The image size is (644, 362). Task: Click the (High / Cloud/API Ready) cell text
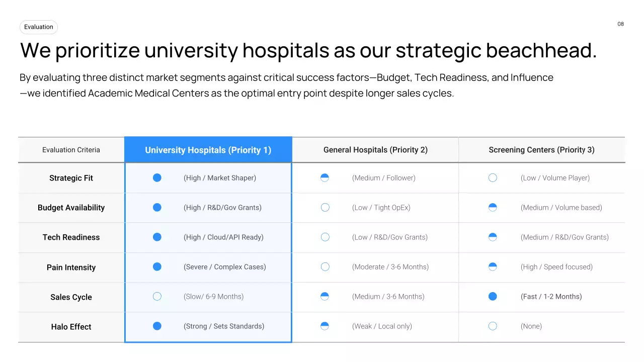pyautogui.click(x=223, y=237)
